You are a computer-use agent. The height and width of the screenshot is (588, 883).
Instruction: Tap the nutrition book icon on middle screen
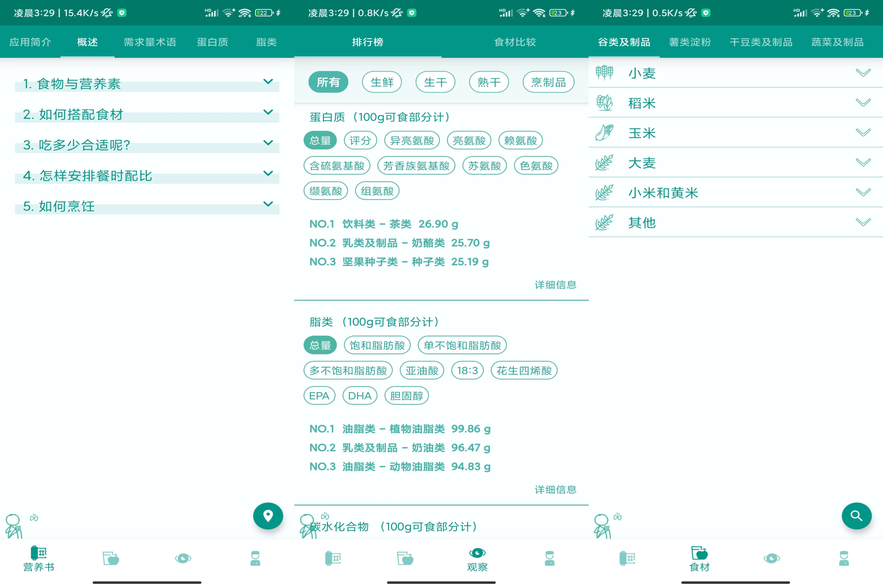click(333, 558)
